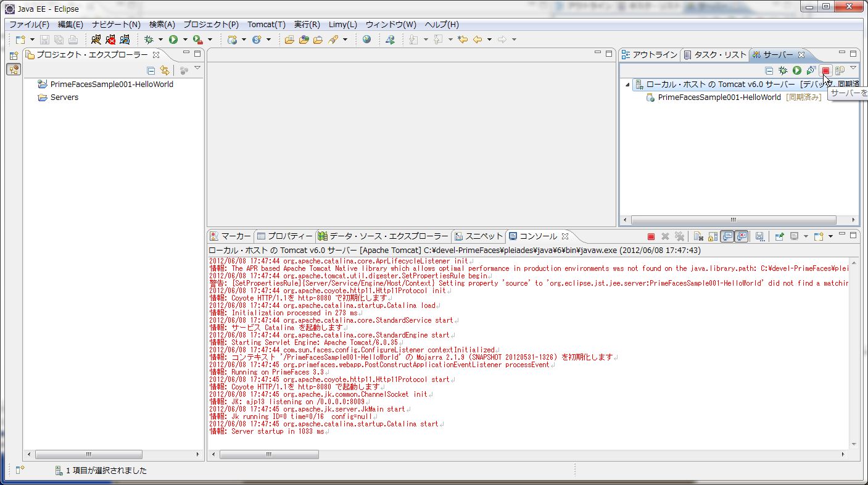Switch to the タスク・リスト tab

pyautogui.click(x=715, y=55)
